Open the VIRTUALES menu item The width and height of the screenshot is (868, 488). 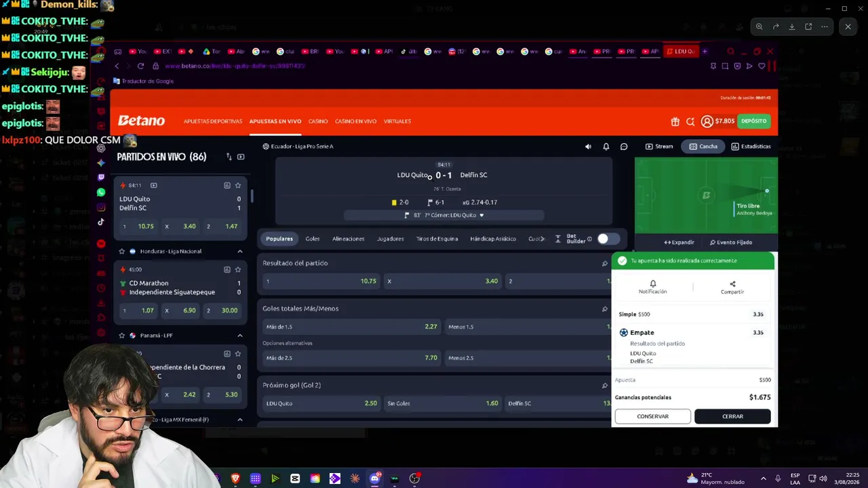click(x=397, y=121)
